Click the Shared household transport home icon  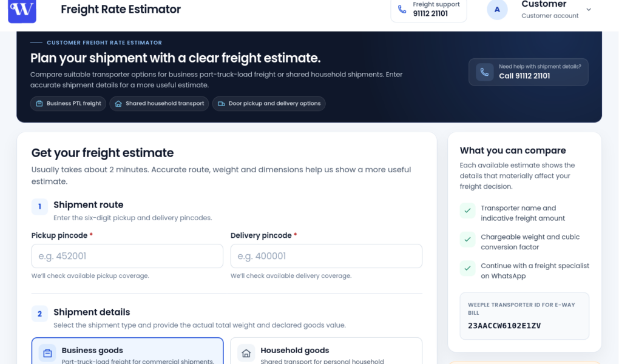(x=118, y=103)
